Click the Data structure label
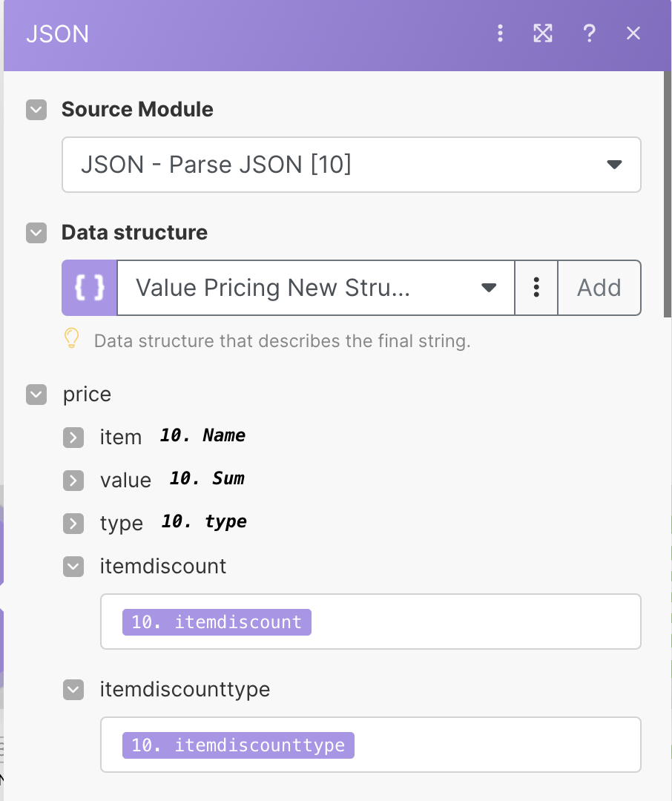Screen dimensions: 672x801 (x=134, y=232)
